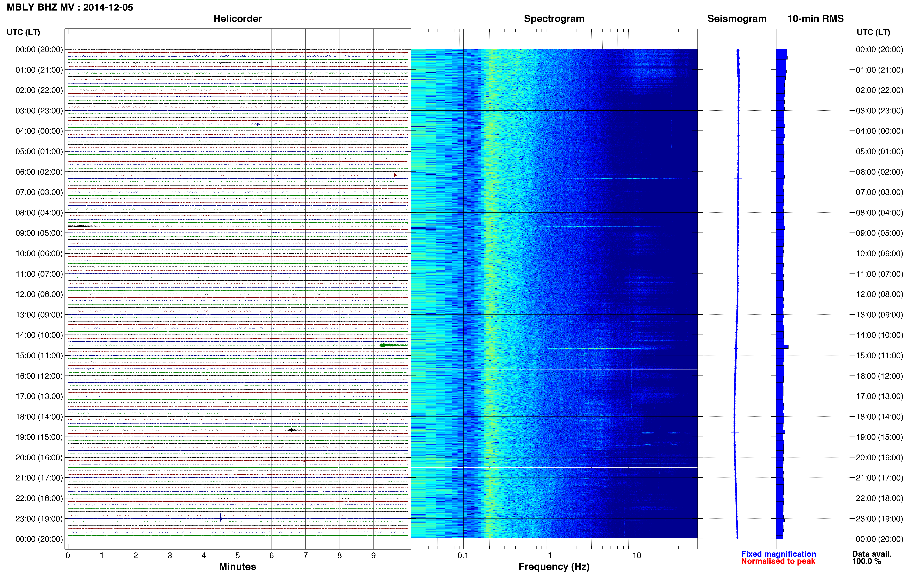Click the blue spike near minute 4.5 at 23:00
The width and height of the screenshot is (924, 578).
click(221, 518)
